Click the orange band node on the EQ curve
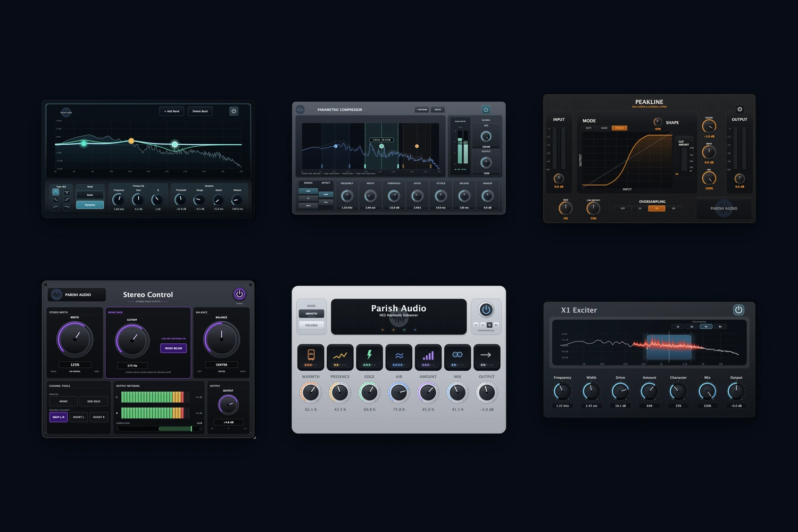798x532 pixels. click(x=131, y=141)
